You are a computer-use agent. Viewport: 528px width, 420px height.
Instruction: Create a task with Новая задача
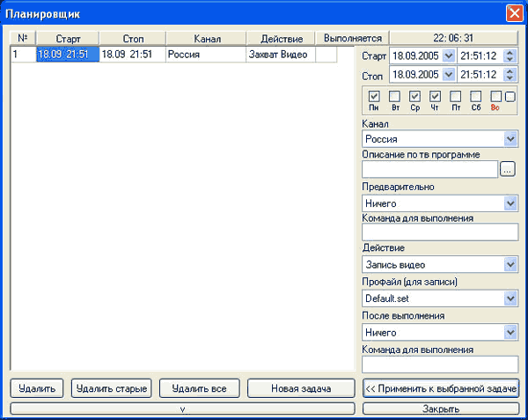pos(301,388)
